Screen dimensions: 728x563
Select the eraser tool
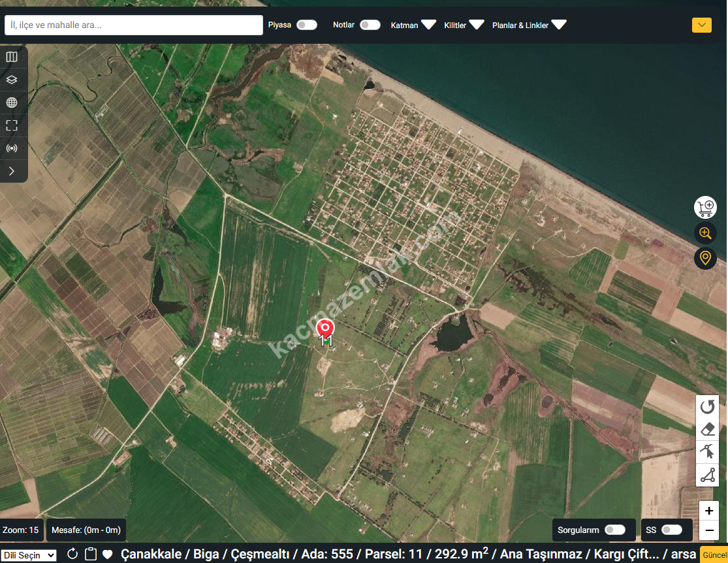(x=708, y=429)
